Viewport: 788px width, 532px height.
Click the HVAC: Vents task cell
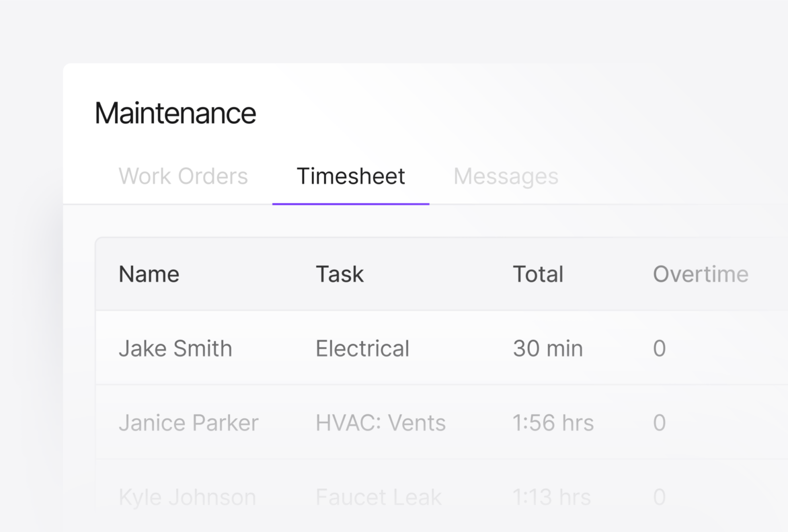380,423
